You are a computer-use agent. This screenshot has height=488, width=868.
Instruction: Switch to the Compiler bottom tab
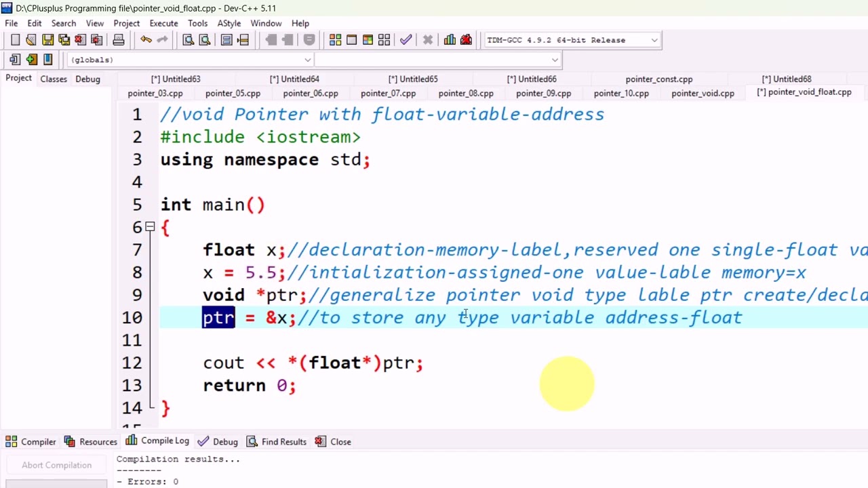click(x=31, y=441)
